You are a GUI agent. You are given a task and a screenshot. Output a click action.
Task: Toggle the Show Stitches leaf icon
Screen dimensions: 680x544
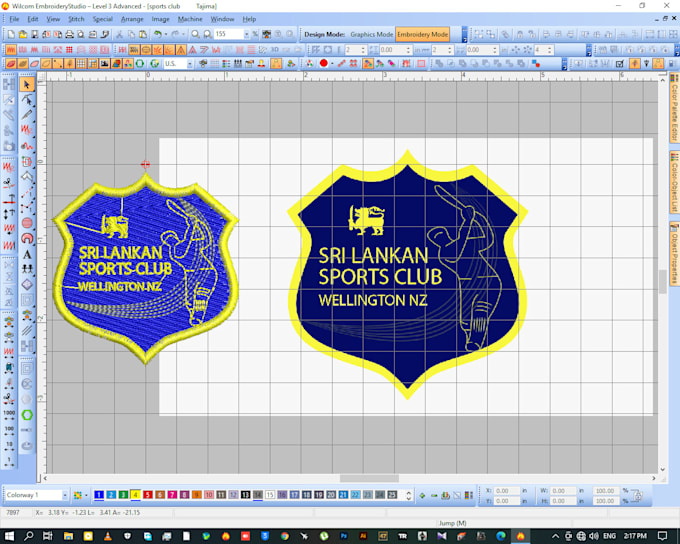pos(11,64)
